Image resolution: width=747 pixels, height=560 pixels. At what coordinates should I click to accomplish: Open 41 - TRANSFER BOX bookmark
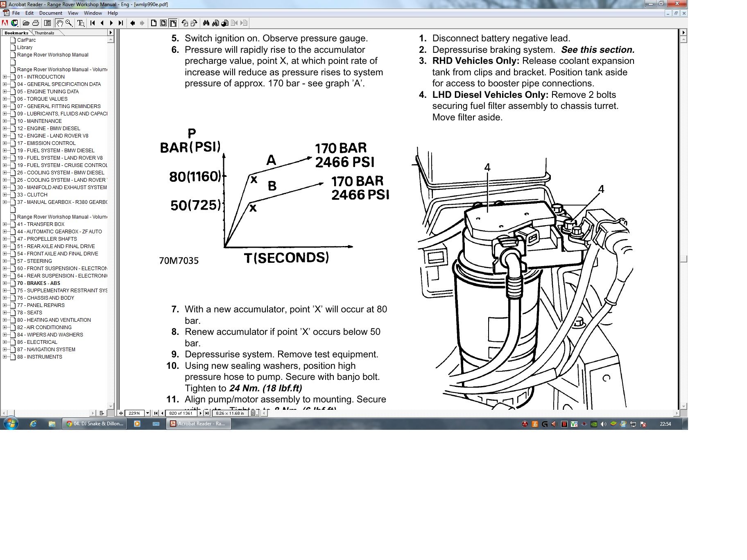pos(41,224)
